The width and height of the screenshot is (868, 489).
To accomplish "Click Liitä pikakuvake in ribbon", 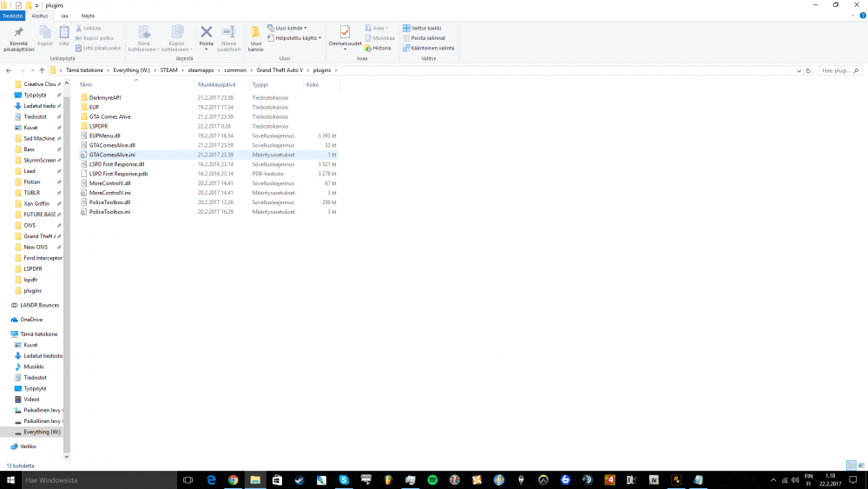I will click(98, 48).
